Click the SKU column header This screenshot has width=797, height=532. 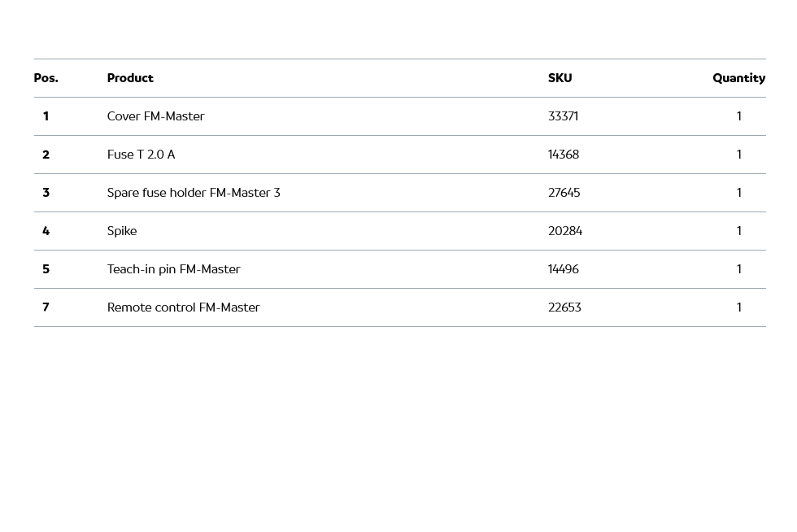pos(560,78)
